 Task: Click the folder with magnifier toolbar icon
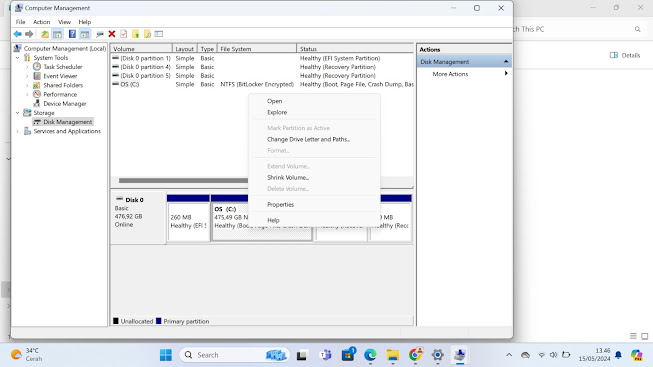(147, 34)
